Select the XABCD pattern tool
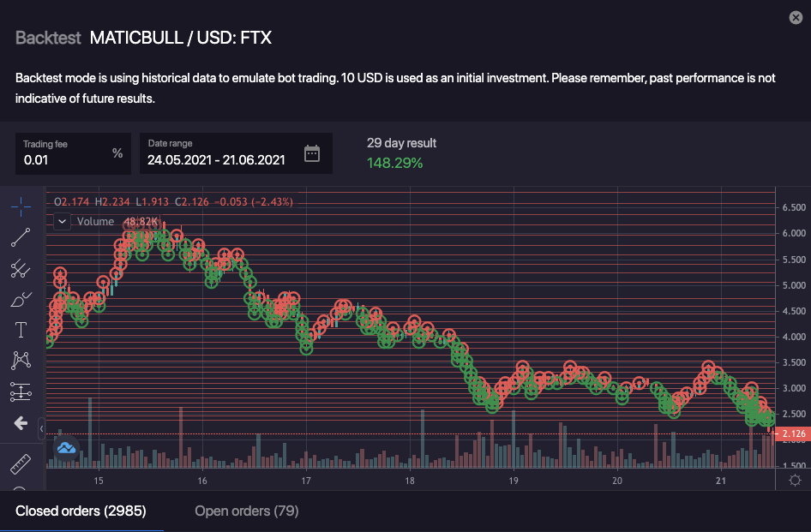 pyautogui.click(x=21, y=361)
